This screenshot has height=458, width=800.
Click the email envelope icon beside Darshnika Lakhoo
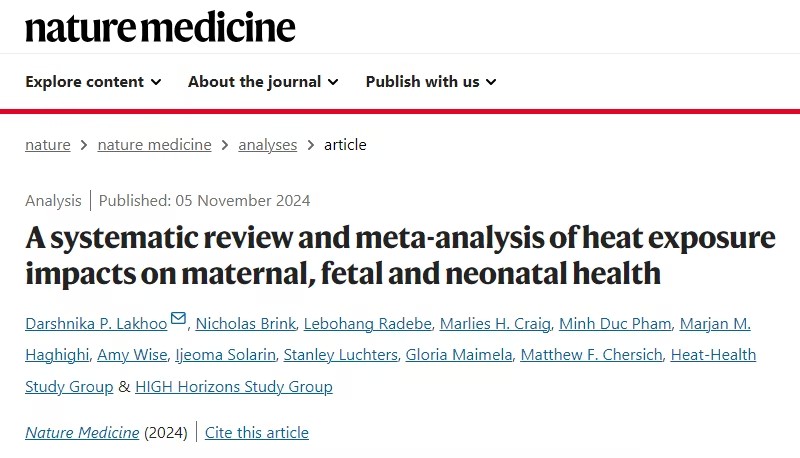(178, 318)
